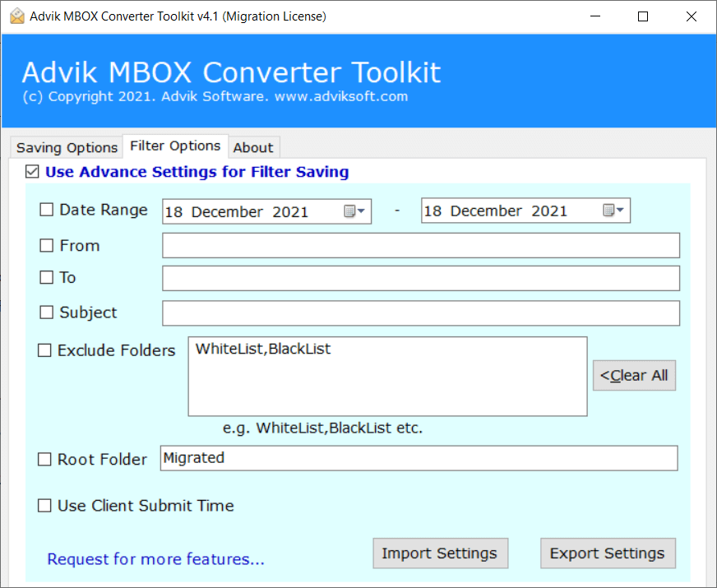The image size is (717, 588).
Task: Uncheck Use Advance Settings for Filter Saving
Action: pos(32,171)
